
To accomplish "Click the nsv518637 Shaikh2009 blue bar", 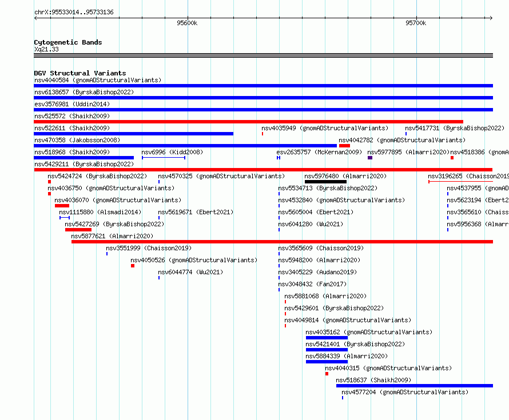I will pyautogui.click(x=415, y=386).
